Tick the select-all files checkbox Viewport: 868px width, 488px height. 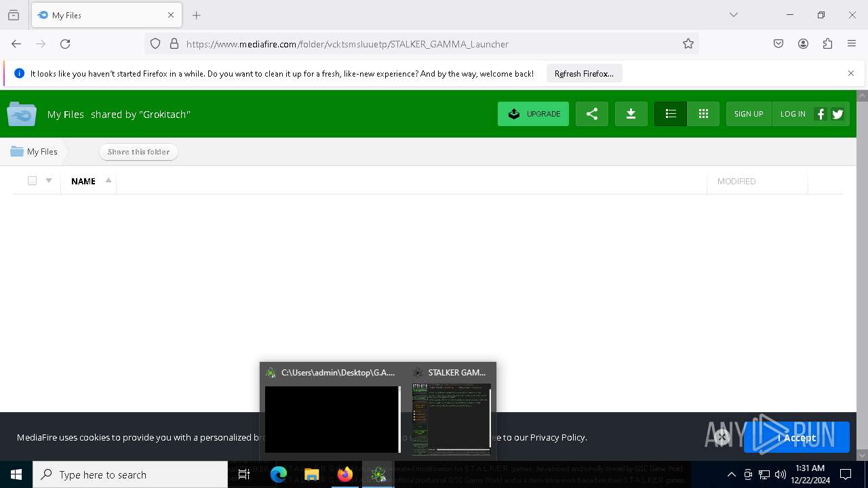click(32, 180)
